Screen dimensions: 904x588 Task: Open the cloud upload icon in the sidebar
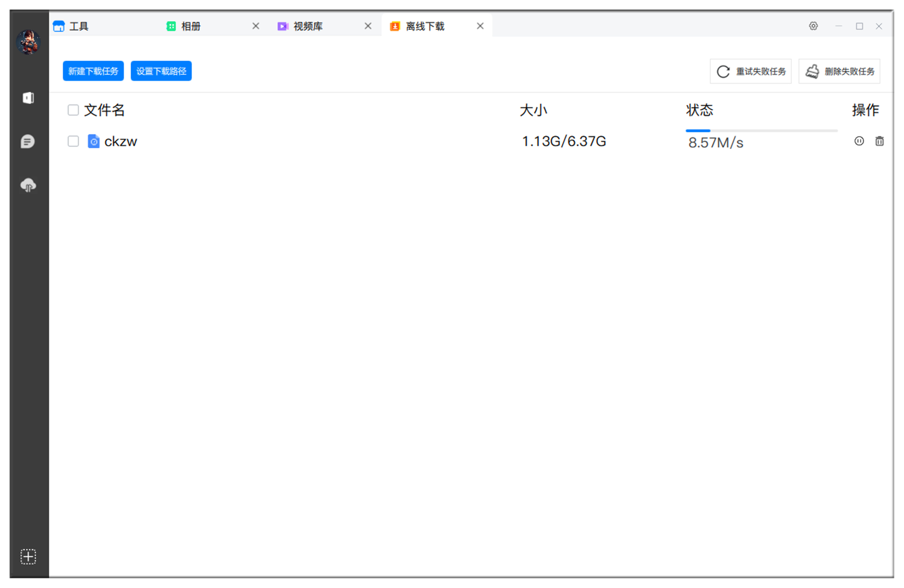(28, 185)
